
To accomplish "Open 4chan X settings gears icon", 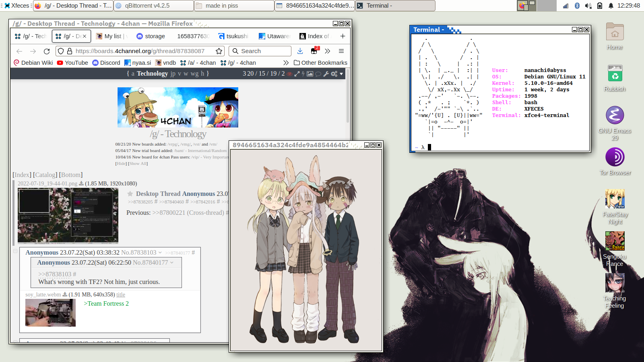I will pyautogui.click(x=334, y=74).
